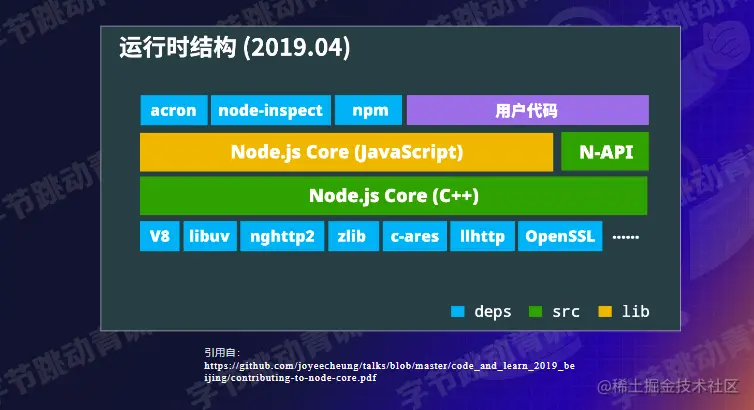Click the acron block

tap(174, 110)
